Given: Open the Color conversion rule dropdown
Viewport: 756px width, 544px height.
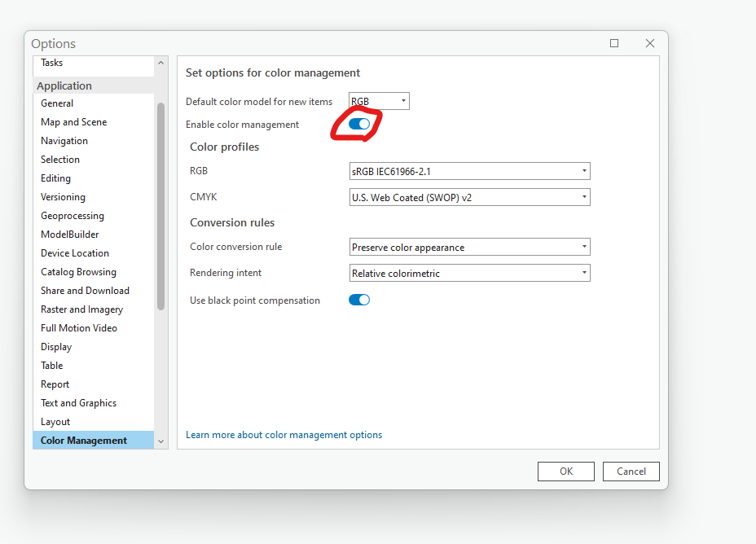Looking at the screenshot, I should tap(469, 247).
